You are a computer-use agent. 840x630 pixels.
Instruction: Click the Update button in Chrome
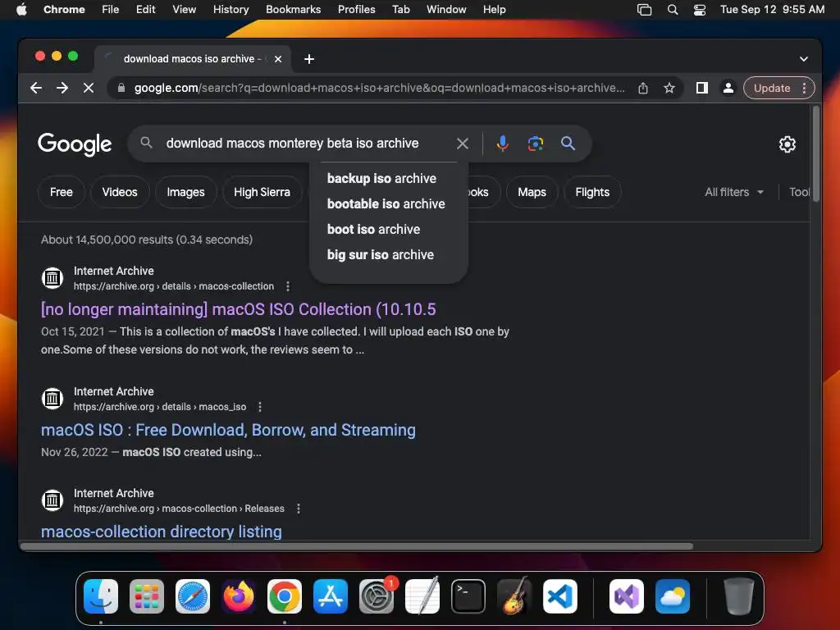click(772, 88)
